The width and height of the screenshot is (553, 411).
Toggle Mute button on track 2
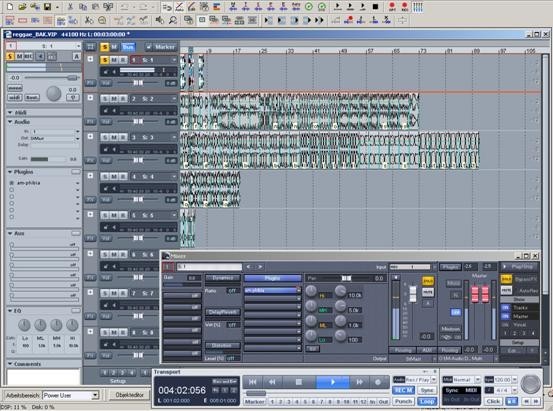coord(114,99)
